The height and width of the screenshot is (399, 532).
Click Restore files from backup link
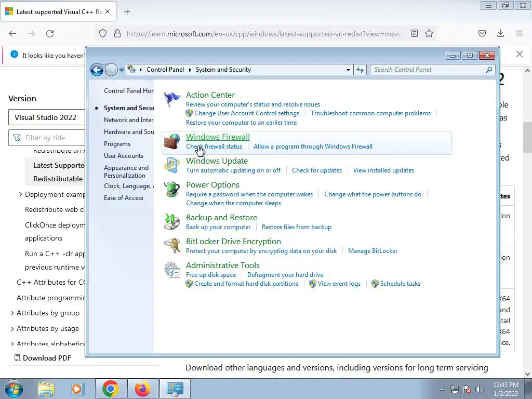click(x=297, y=227)
